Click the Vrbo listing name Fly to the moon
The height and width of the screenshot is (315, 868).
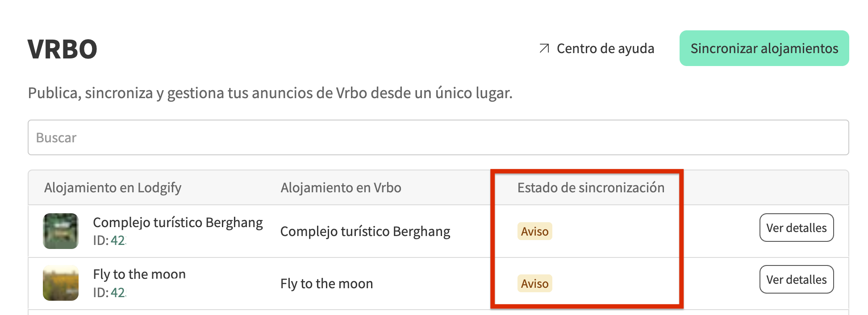[x=326, y=283]
